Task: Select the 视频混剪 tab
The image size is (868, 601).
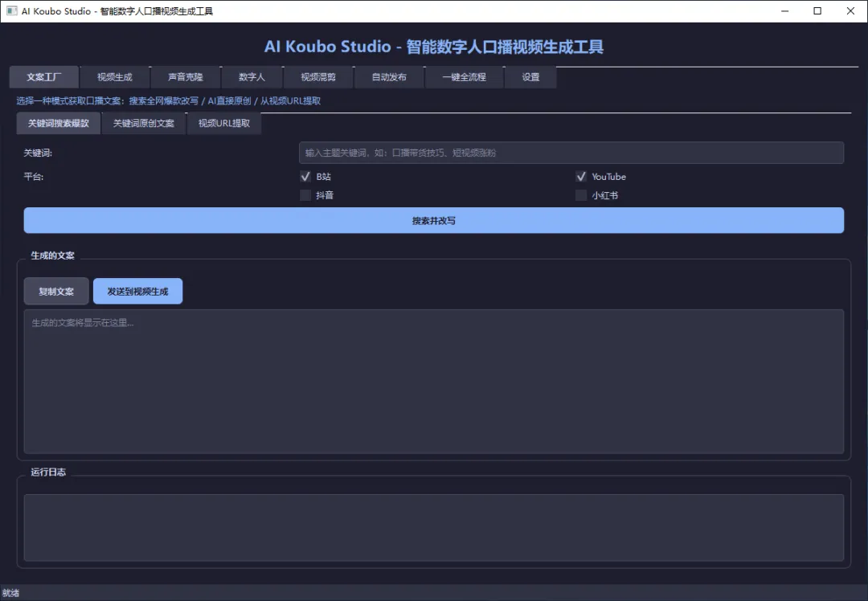Action: tap(318, 77)
